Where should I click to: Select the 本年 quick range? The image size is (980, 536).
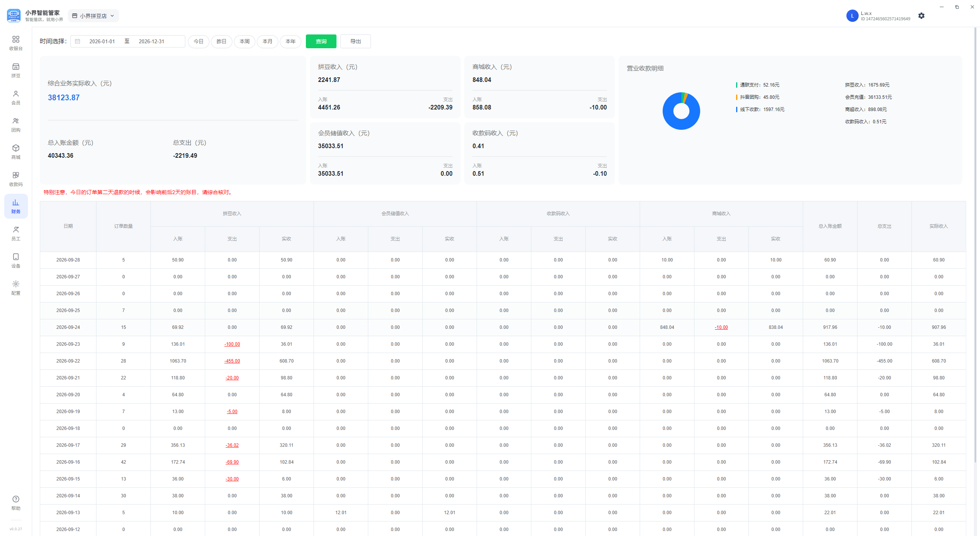click(x=290, y=41)
